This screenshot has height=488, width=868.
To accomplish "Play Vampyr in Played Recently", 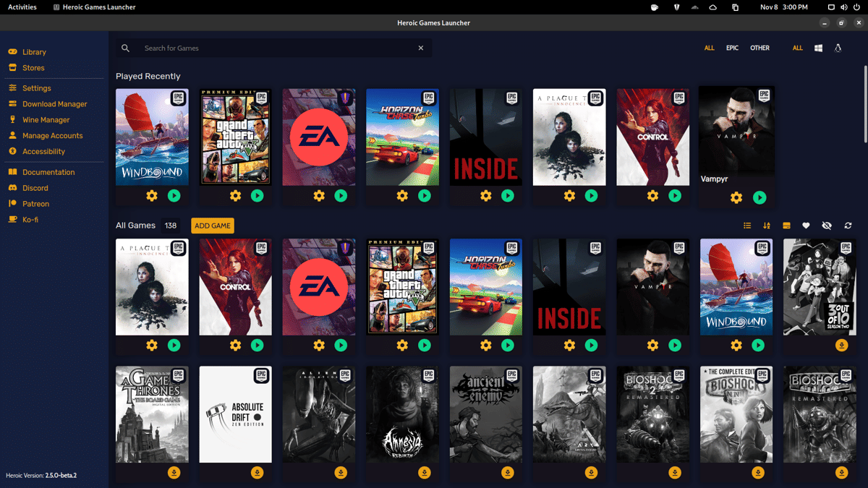I will point(759,197).
